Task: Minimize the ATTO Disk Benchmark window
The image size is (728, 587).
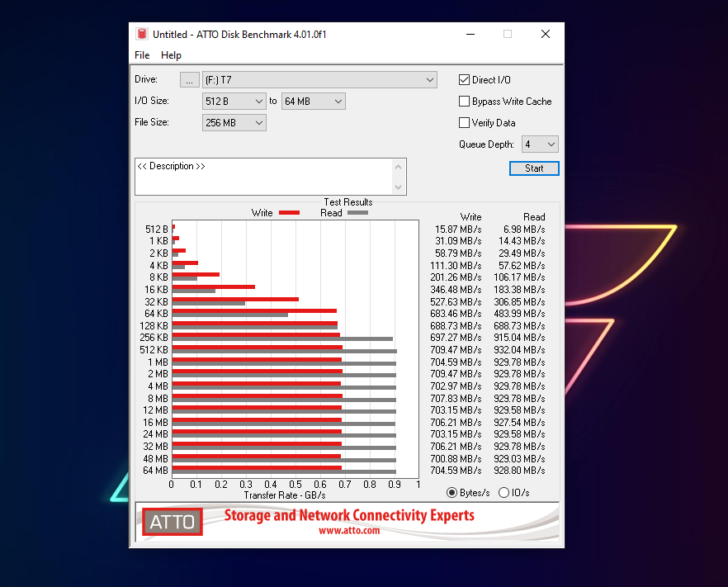Action: point(470,34)
